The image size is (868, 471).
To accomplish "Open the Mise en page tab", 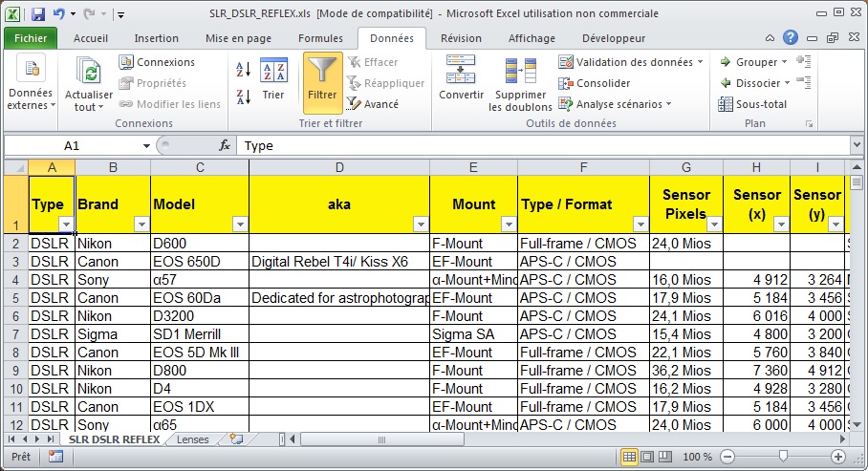I will pos(238,38).
